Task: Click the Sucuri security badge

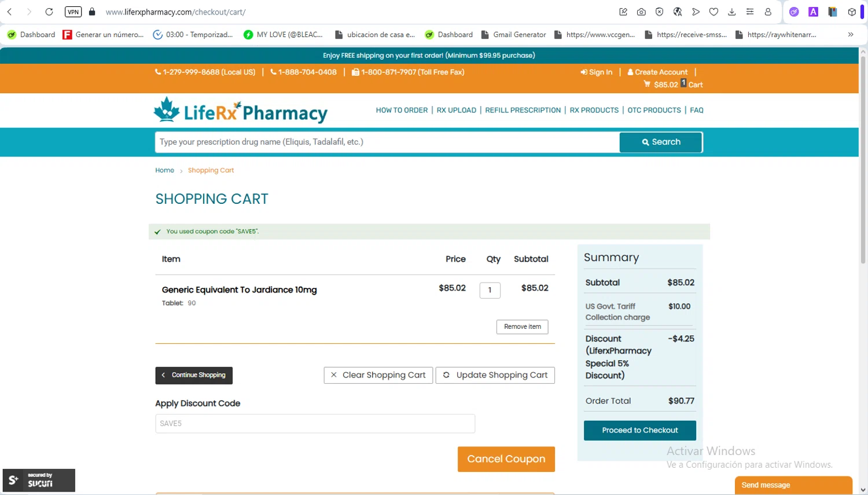Action: pyautogui.click(x=39, y=480)
